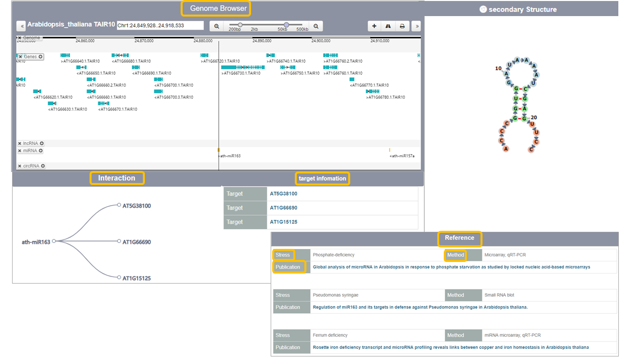Viewport: 644px width, 362px height.
Task: Select the ath-miR163 node in Interaction graph
Action: [54, 241]
